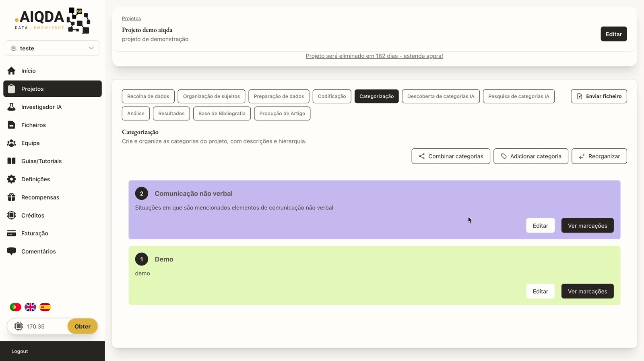View markings for Comunicação não verbal
The width and height of the screenshot is (644, 361).
588,226
